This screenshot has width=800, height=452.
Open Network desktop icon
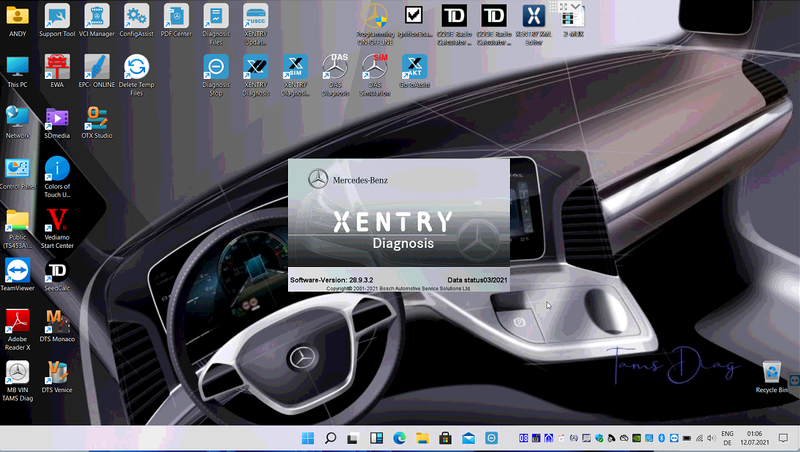click(x=17, y=122)
